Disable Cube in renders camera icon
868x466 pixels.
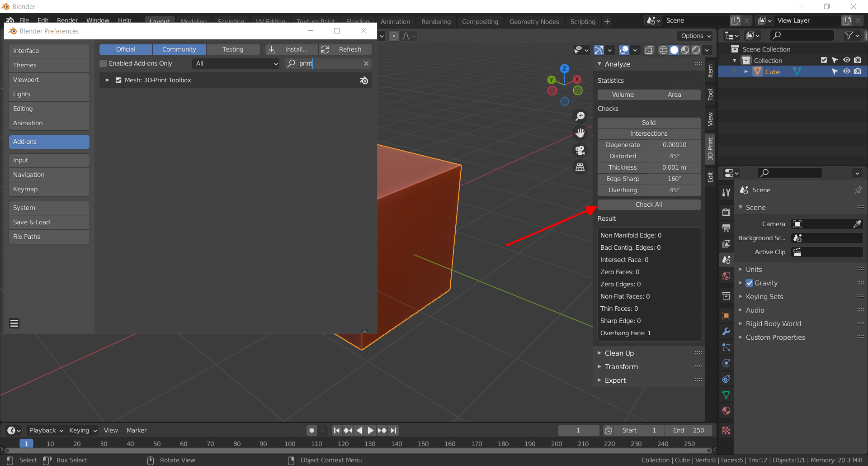[x=858, y=71]
